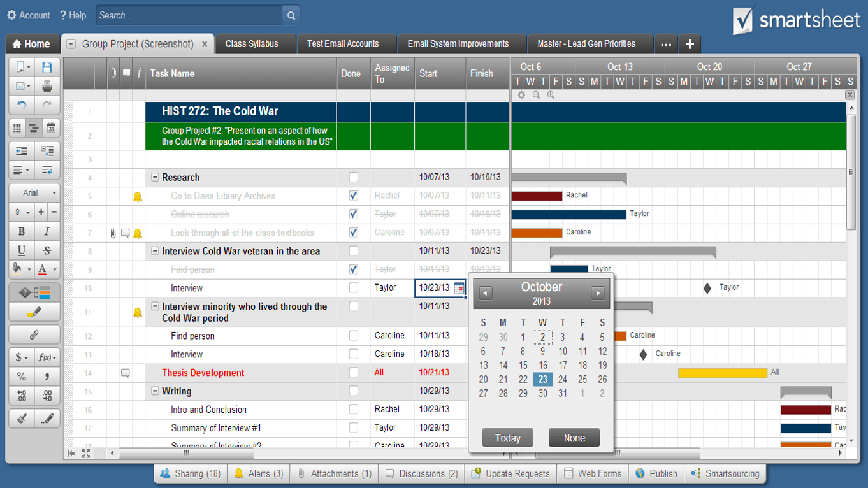The image size is (868, 488).
Task: Open the Sharing (18) bottom tab
Action: click(191, 473)
